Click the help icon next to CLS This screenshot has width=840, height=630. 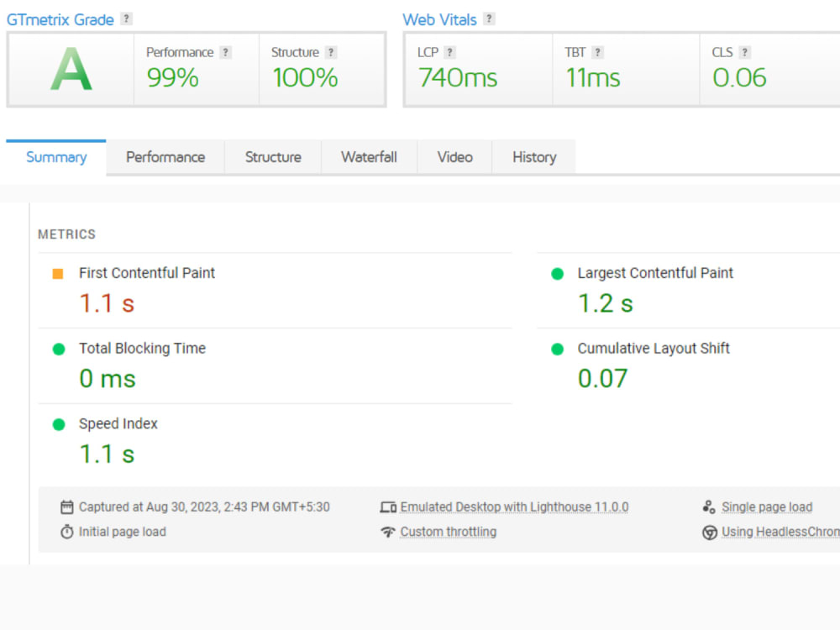point(744,52)
